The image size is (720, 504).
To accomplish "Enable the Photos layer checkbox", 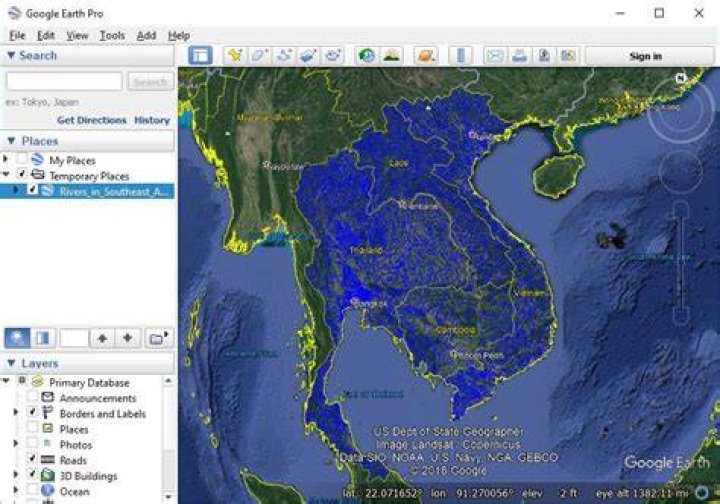I will (32, 443).
